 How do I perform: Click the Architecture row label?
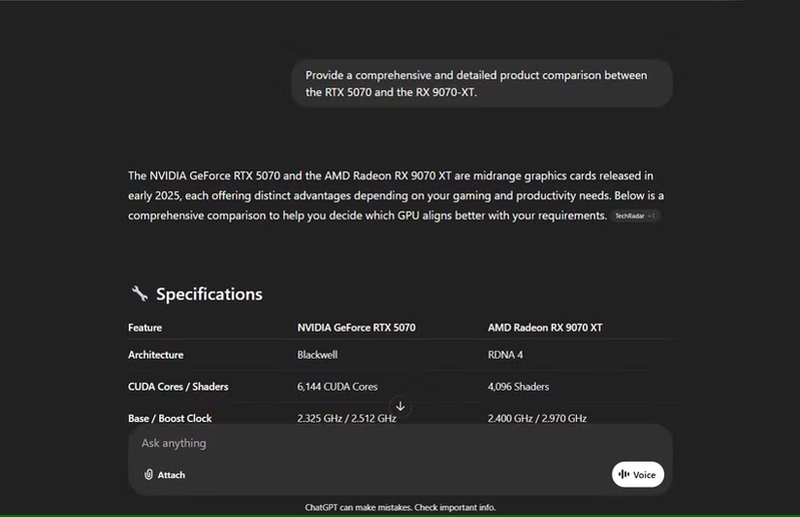click(x=155, y=355)
